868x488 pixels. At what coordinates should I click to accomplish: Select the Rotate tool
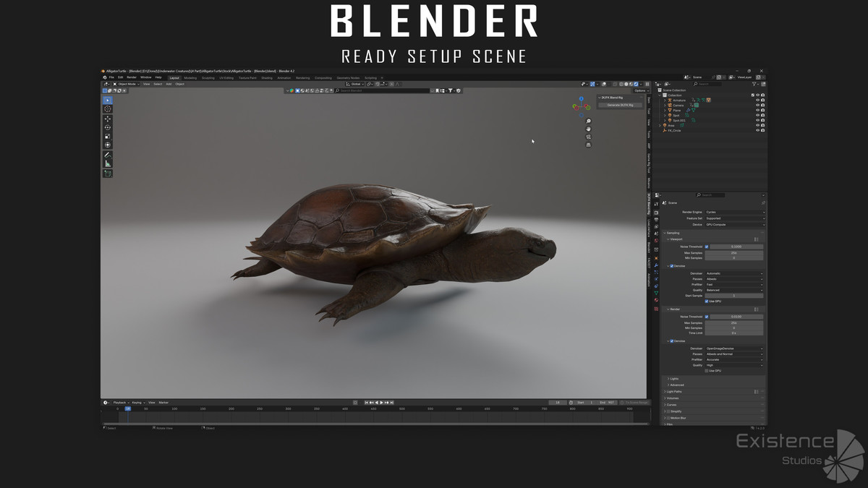click(108, 127)
